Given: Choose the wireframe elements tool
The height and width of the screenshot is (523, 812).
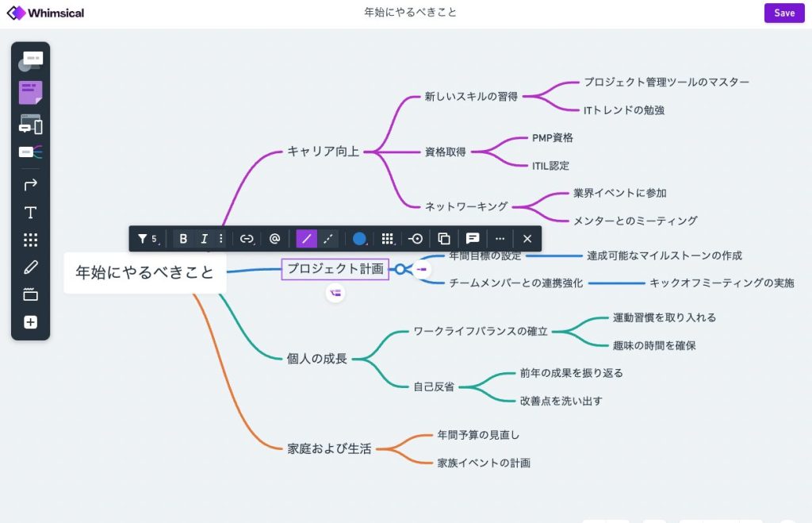Looking at the screenshot, I should coord(30,124).
